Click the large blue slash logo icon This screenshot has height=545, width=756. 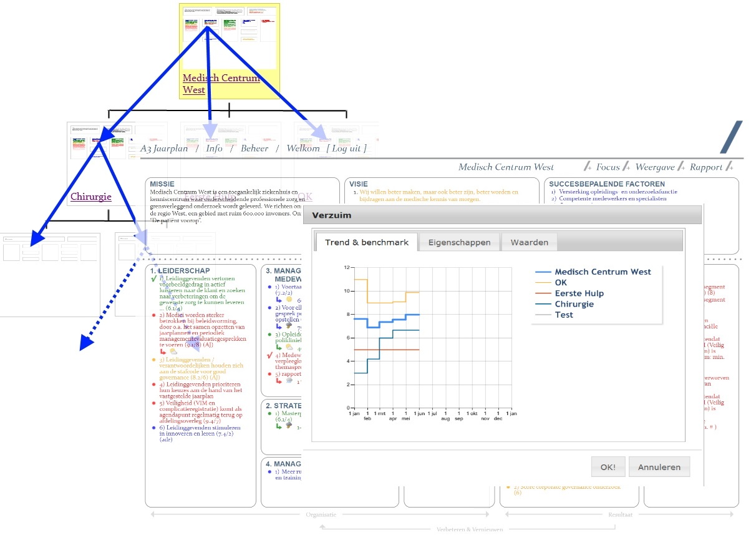click(x=731, y=137)
